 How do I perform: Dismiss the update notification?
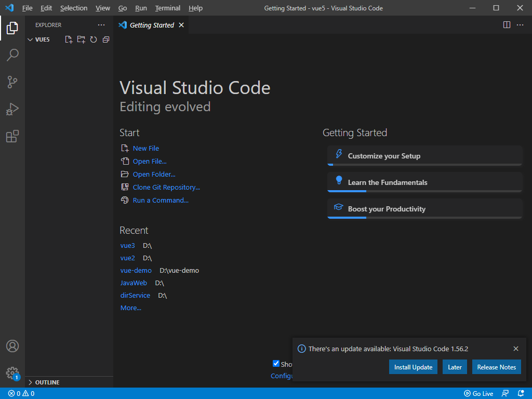[x=516, y=349]
